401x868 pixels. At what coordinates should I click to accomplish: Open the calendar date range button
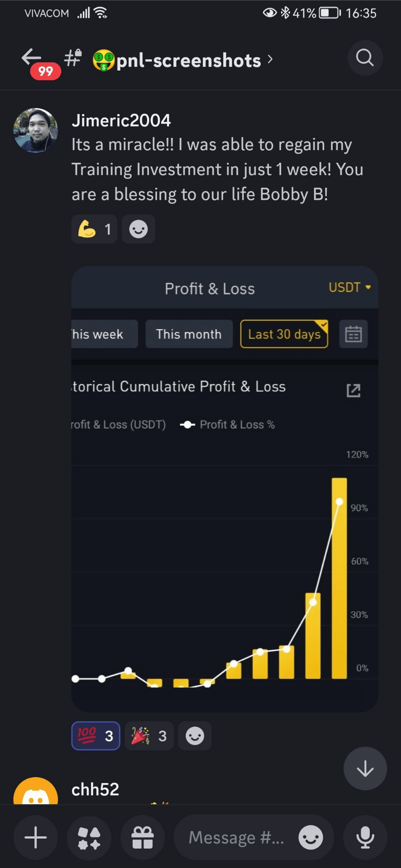tap(353, 334)
